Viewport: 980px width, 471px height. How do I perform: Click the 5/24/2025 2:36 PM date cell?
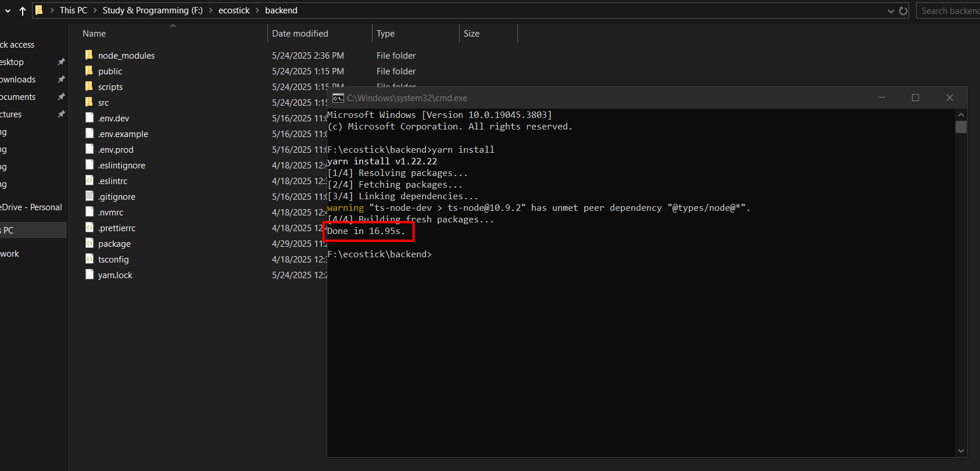(308, 56)
